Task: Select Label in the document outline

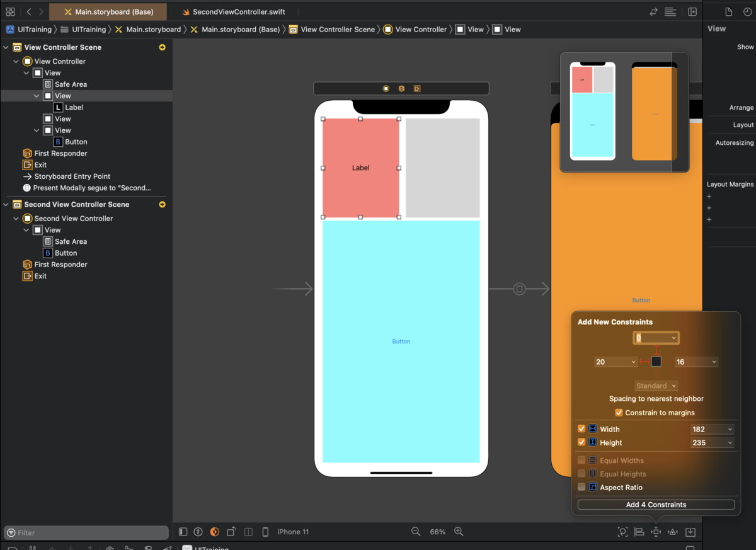Action: coord(69,108)
